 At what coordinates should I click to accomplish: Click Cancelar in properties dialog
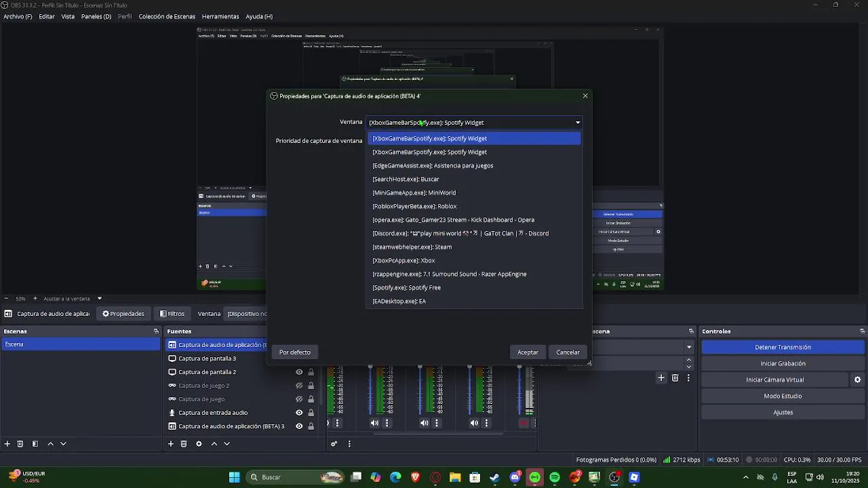click(568, 352)
